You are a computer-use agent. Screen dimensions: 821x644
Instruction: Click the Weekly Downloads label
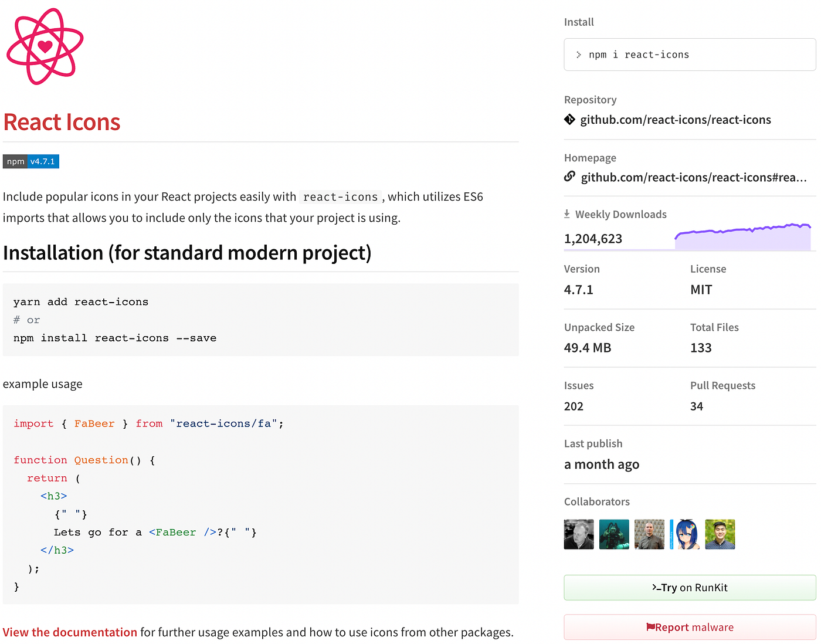click(621, 214)
